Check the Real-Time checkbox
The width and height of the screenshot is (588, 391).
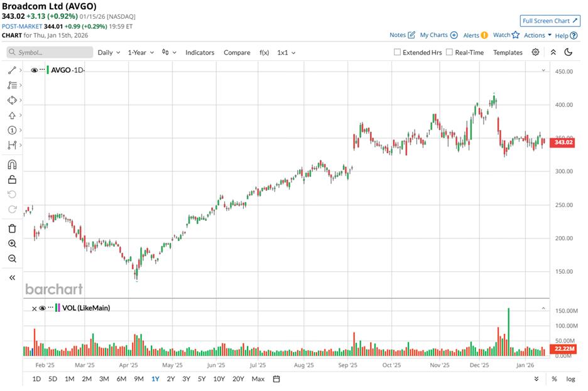pyautogui.click(x=449, y=53)
